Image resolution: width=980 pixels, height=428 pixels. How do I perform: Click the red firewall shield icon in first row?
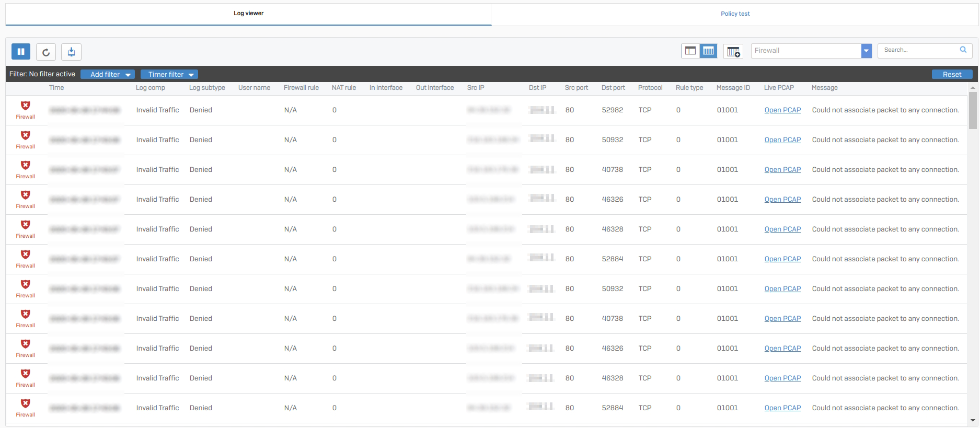(x=25, y=106)
